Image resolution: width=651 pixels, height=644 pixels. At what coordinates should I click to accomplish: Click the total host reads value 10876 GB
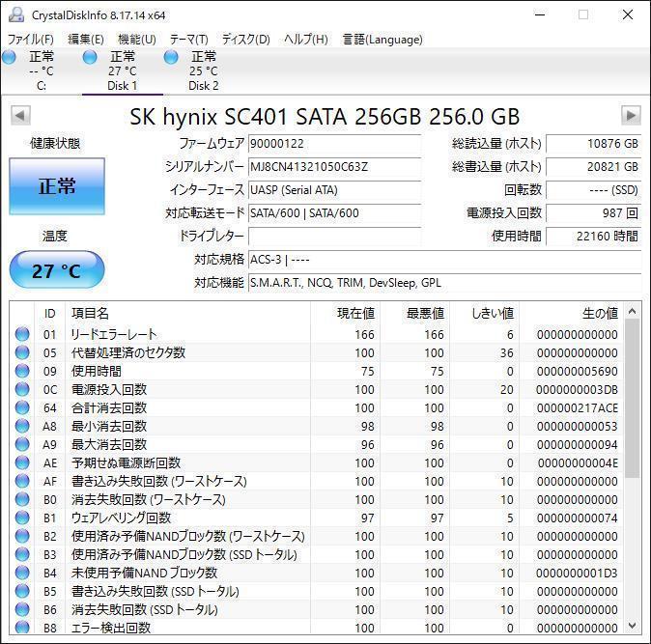[594, 144]
